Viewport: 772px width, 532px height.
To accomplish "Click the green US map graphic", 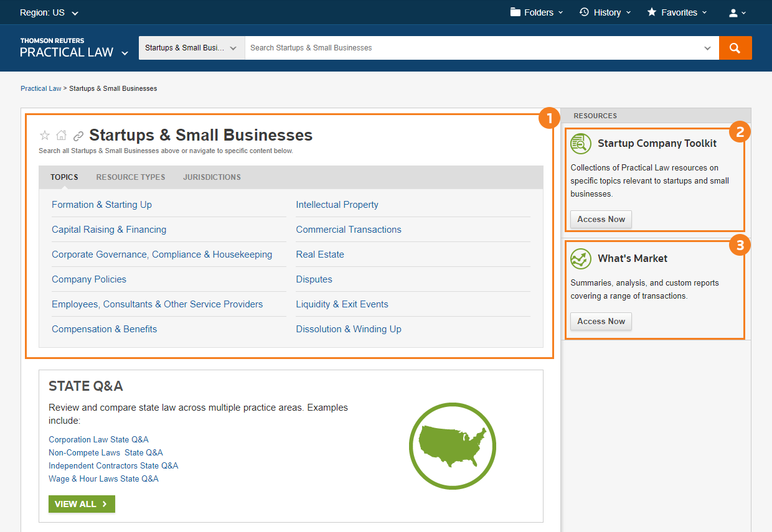I will [453, 446].
